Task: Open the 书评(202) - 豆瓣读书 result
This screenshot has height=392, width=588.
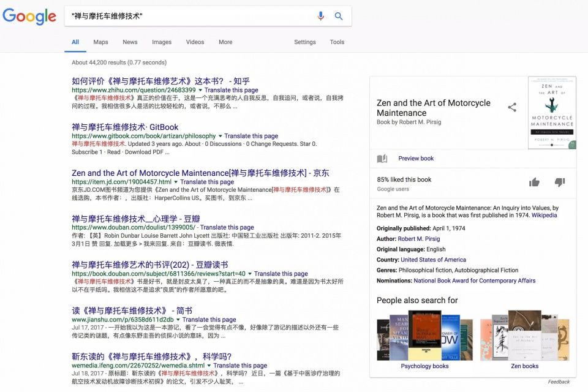Action: [x=150, y=265]
